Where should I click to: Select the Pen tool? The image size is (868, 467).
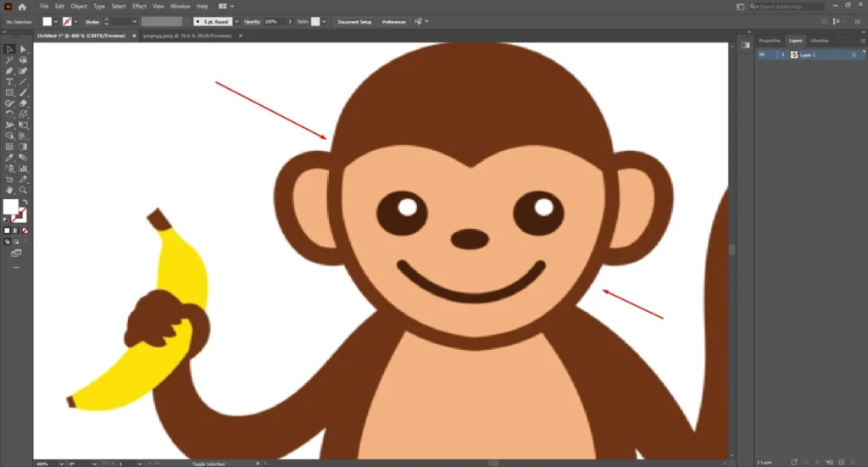pos(9,71)
